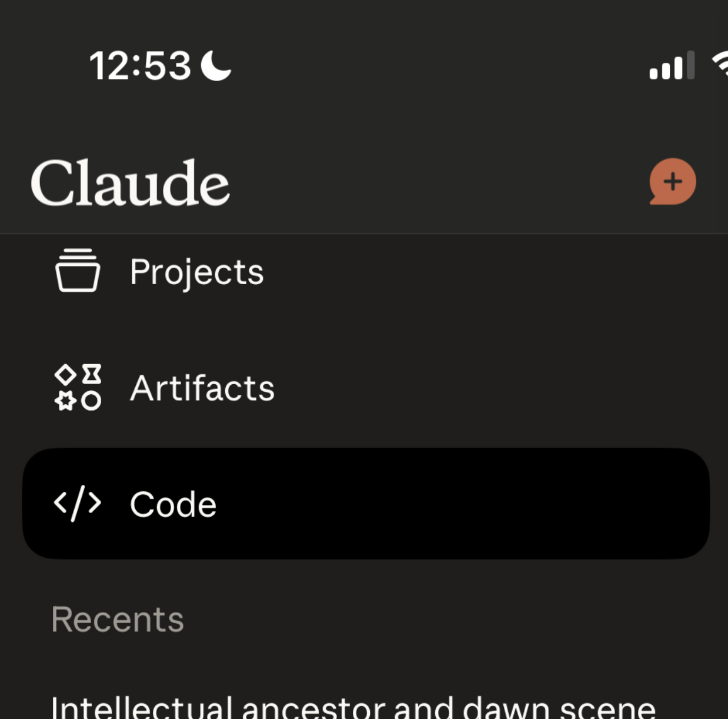
Task: Tap the 12:53 clock in status bar
Action: (140, 65)
